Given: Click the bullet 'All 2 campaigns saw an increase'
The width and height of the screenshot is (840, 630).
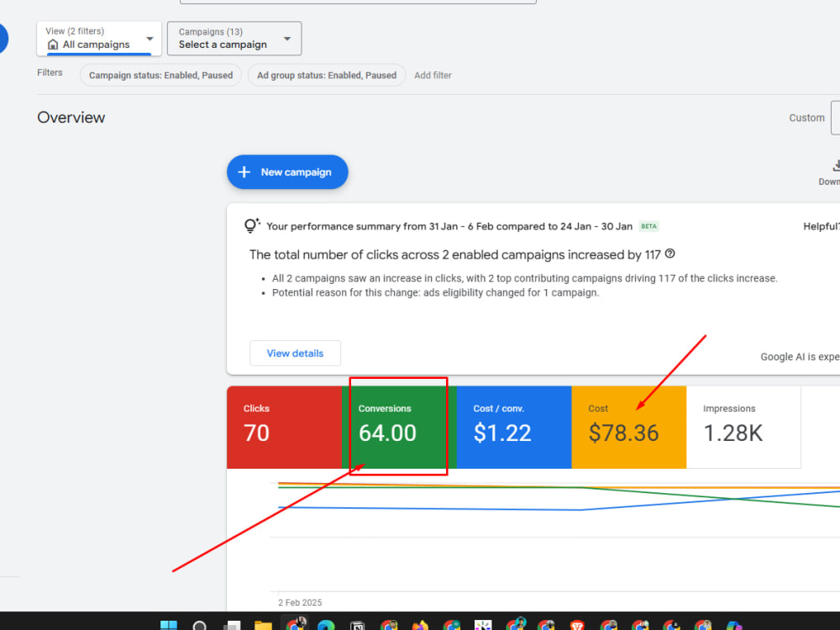Looking at the screenshot, I should tap(524, 278).
